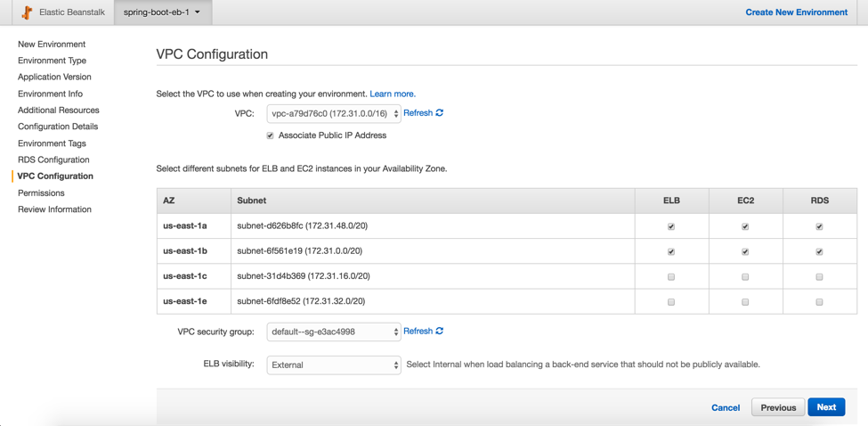
Task: Uncheck ELB for us-east-1b subnet
Action: (x=671, y=251)
